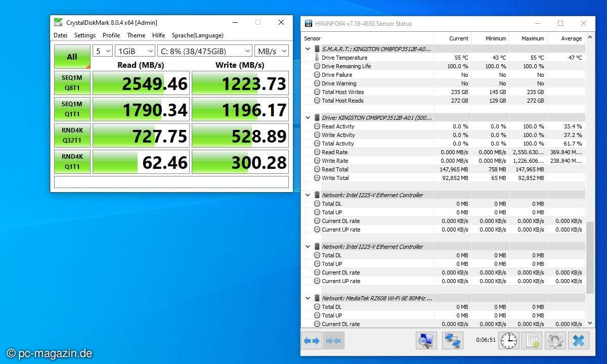607x364 pixels.
Task: Open the test count dropdown showing 5
Action: pyautogui.click(x=103, y=51)
